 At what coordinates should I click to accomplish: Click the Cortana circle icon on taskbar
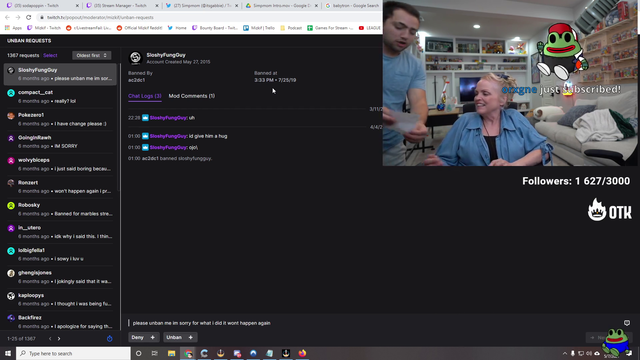coord(139,353)
